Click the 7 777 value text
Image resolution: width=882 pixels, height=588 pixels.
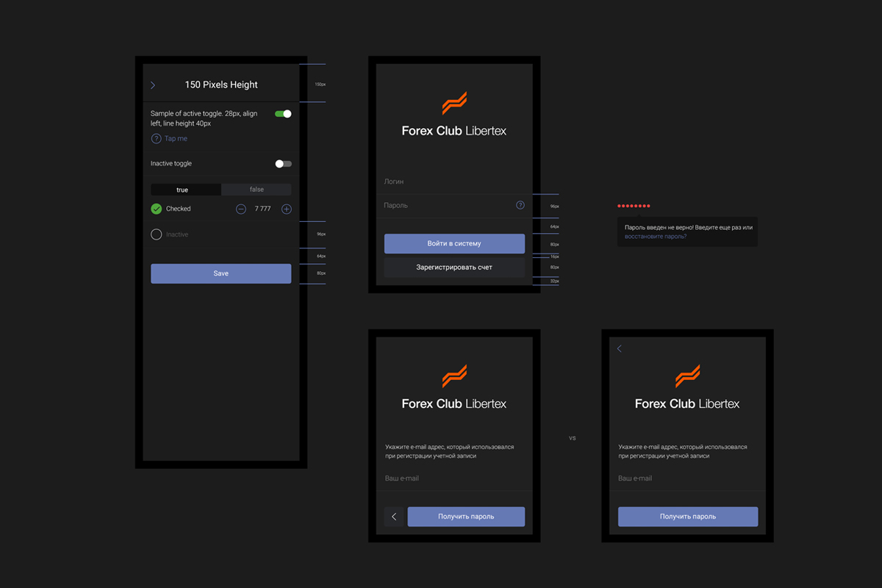pyautogui.click(x=262, y=209)
